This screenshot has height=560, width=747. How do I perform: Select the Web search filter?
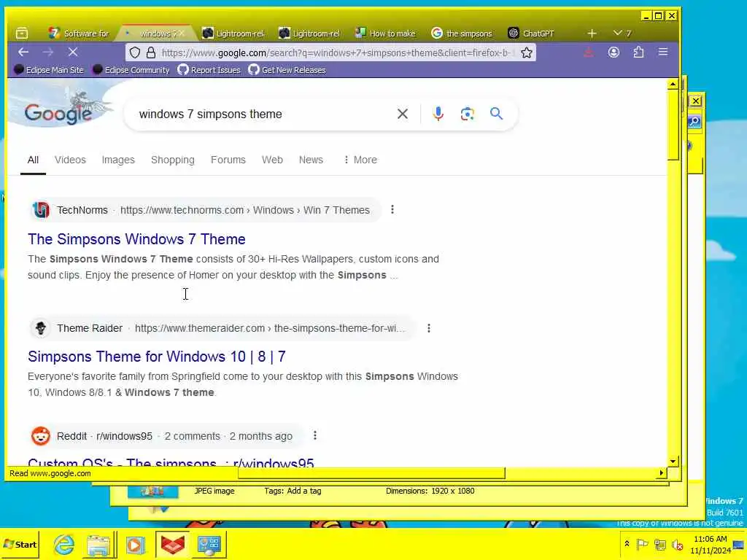[272, 160]
